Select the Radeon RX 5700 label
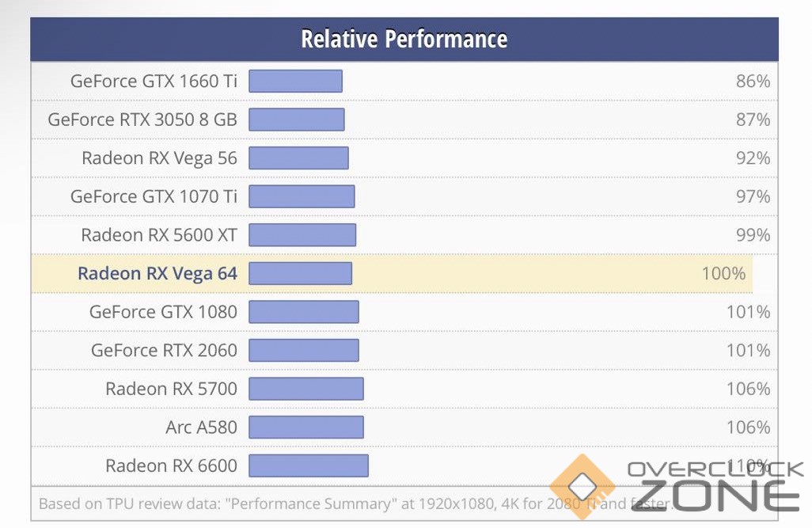 (x=171, y=388)
